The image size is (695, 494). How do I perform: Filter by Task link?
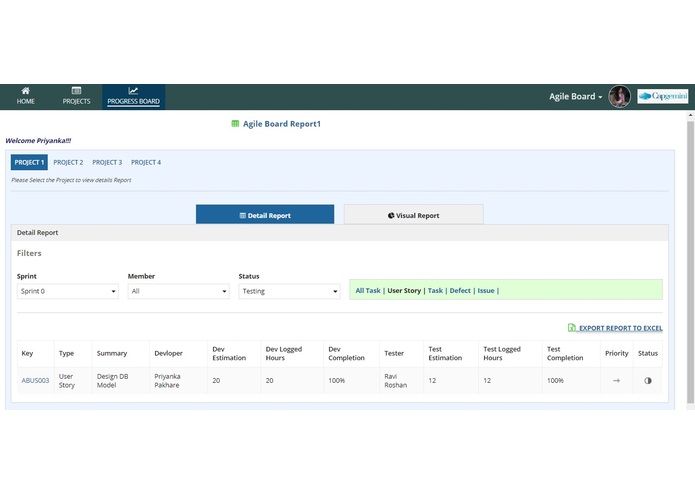coord(435,291)
